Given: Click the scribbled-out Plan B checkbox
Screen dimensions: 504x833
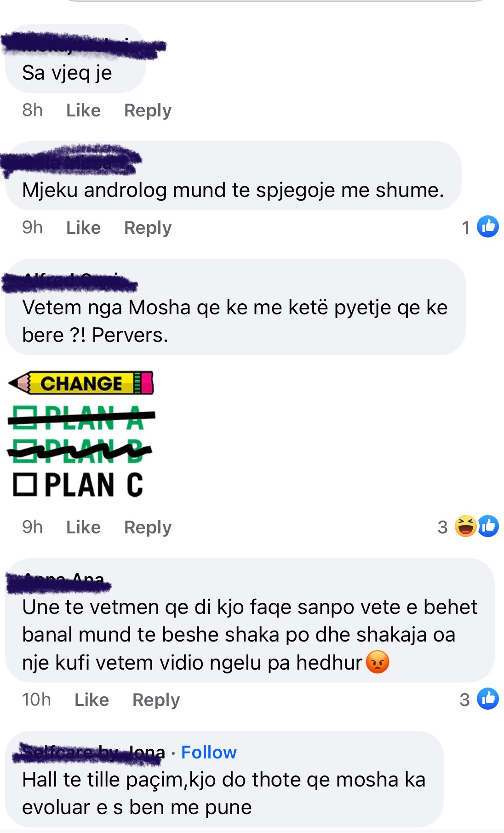Looking at the screenshot, I should [24, 451].
